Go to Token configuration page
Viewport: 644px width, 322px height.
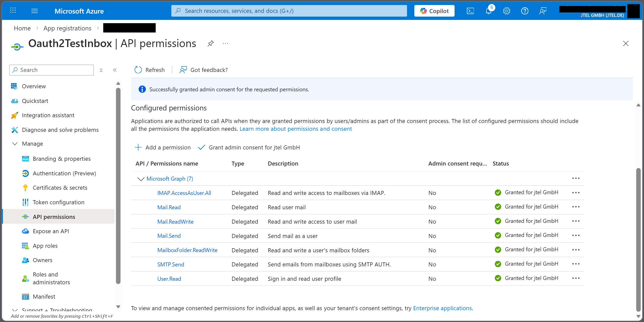pyautogui.click(x=58, y=202)
